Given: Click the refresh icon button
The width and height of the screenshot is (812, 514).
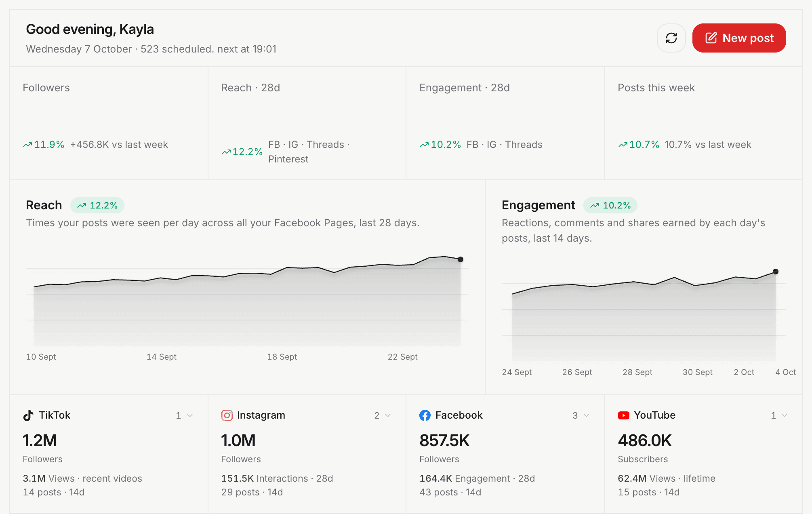Looking at the screenshot, I should pyautogui.click(x=671, y=38).
